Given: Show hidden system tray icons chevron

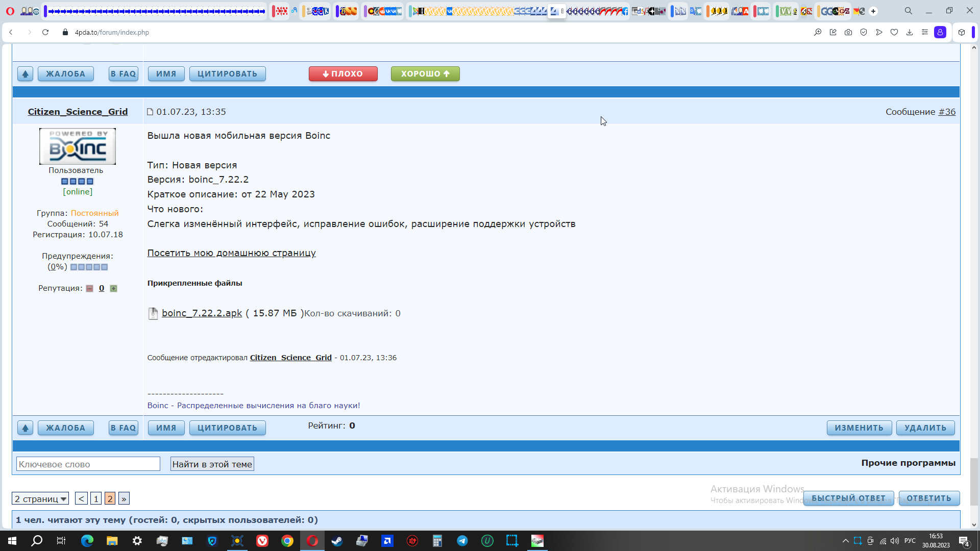Looking at the screenshot, I should [845, 541].
